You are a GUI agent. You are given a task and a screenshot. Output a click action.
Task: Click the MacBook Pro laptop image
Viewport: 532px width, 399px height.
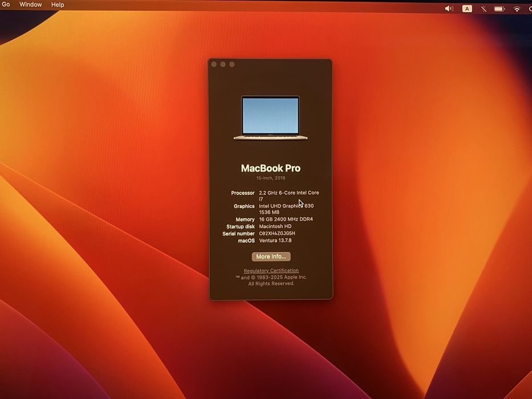tap(270, 118)
